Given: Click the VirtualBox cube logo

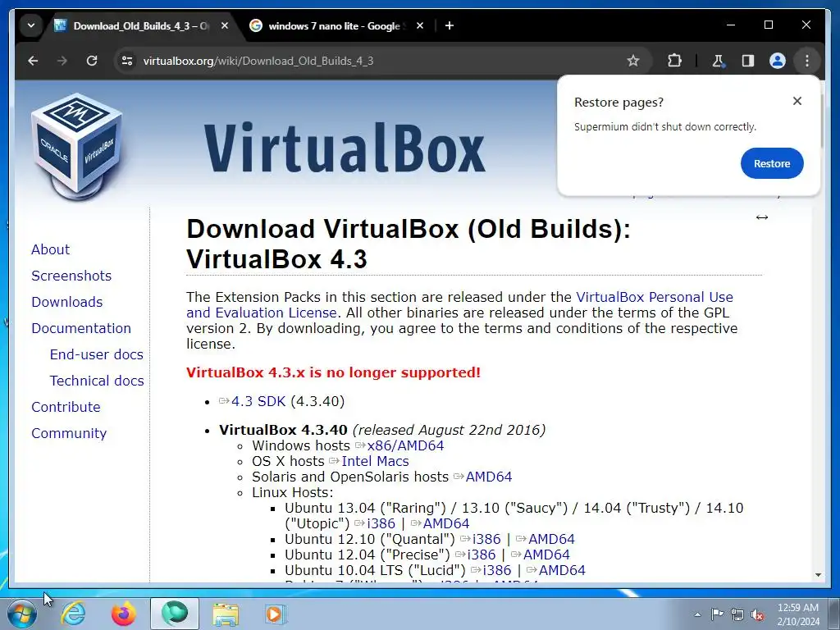Looking at the screenshot, I should (77, 146).
